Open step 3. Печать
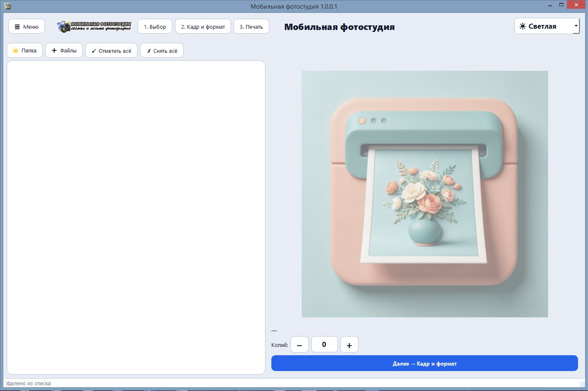 pyautogui.click(x=251, y=27)
